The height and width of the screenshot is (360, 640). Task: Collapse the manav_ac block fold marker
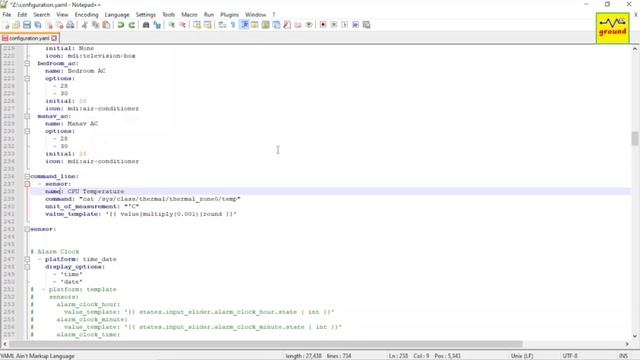(x=27, y=116)
